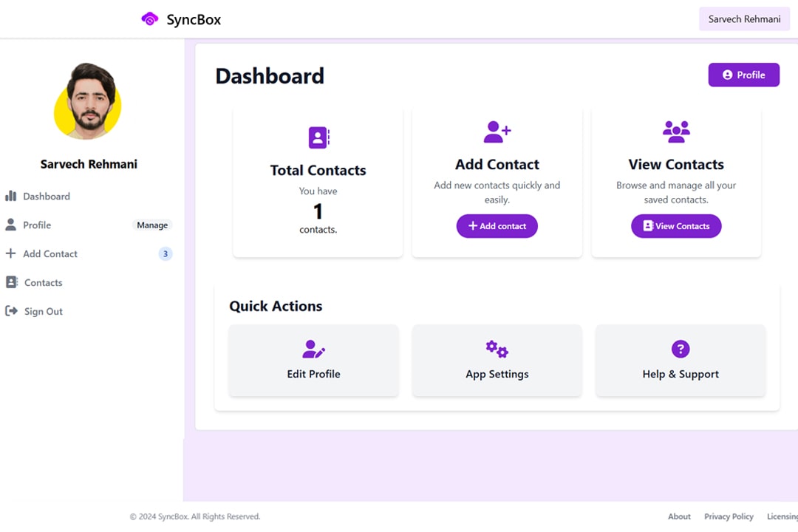Open the Sarvech Rehmani account menu

pos(744,18)
